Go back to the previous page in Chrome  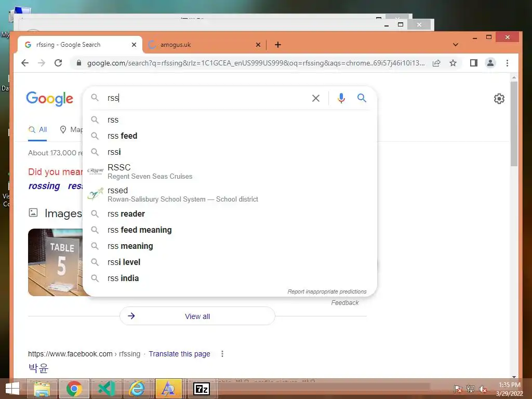pos(25,63)
